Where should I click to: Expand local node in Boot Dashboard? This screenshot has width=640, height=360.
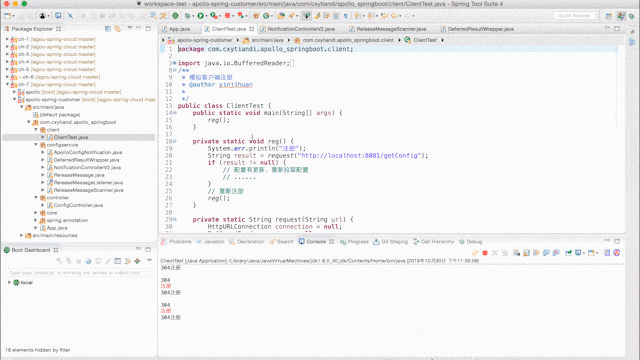point(9,282)
